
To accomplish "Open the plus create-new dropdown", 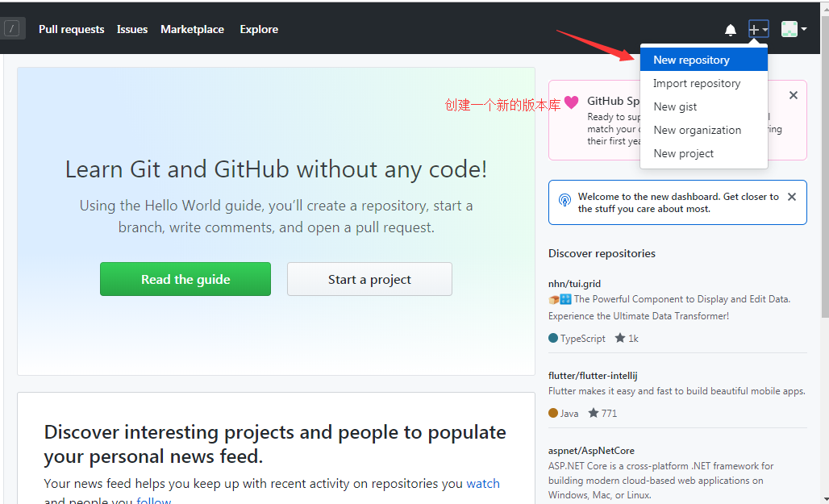I will [x=758, y=30].
